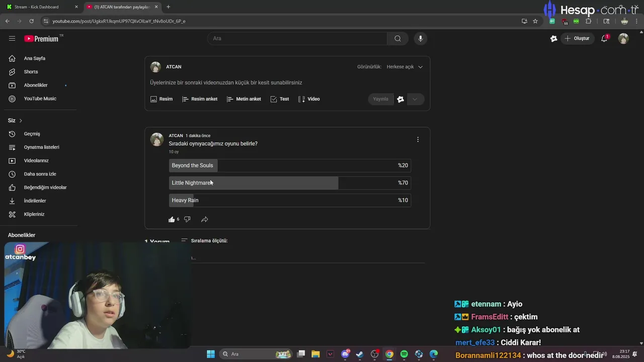644x362 pixels.
Task: Expand the Siz section
Action: point(15,121)
